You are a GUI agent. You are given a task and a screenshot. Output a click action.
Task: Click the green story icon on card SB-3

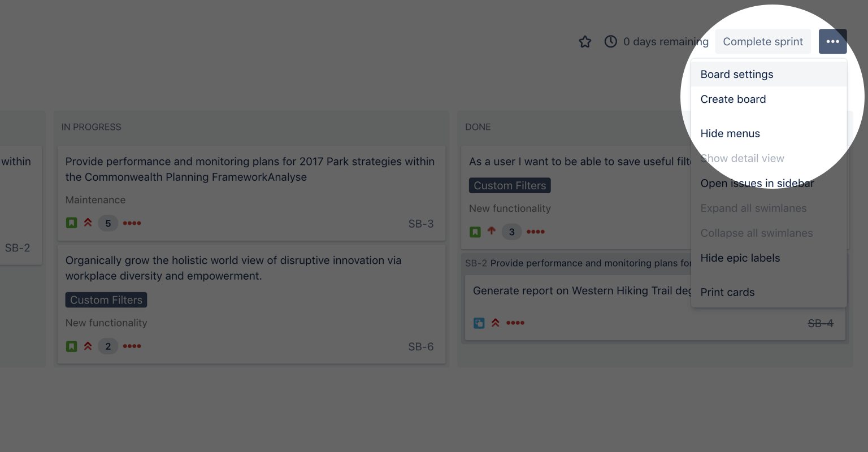click(x=71, y=223)
